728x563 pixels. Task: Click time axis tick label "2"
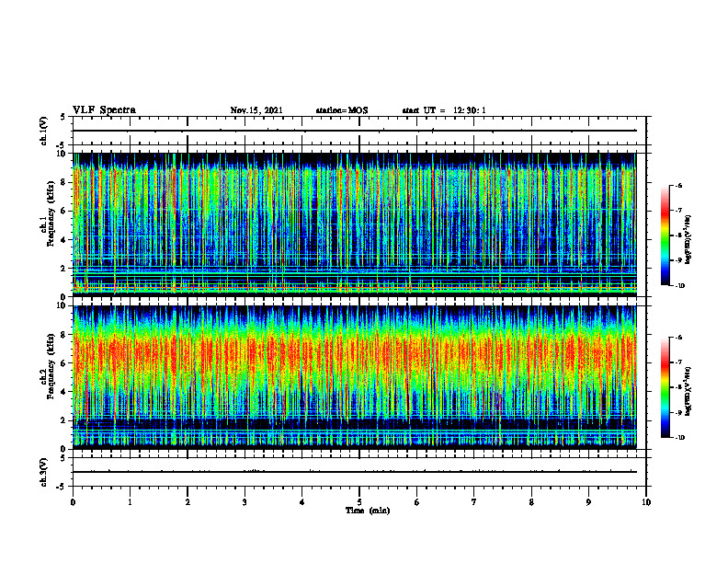click(188, 502)
